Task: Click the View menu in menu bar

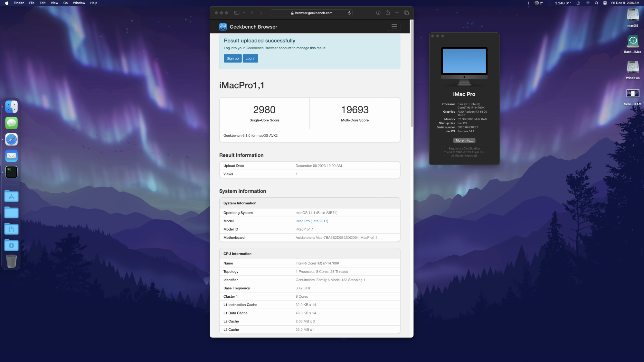Action: click(54, 3)
